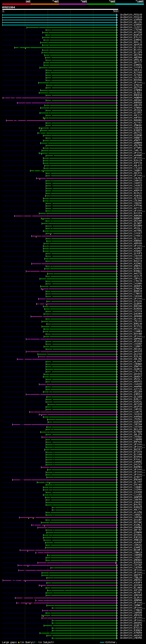Select hit label UniRef100_A4CE32
This screenshot has width=146, height=644.
131,70
